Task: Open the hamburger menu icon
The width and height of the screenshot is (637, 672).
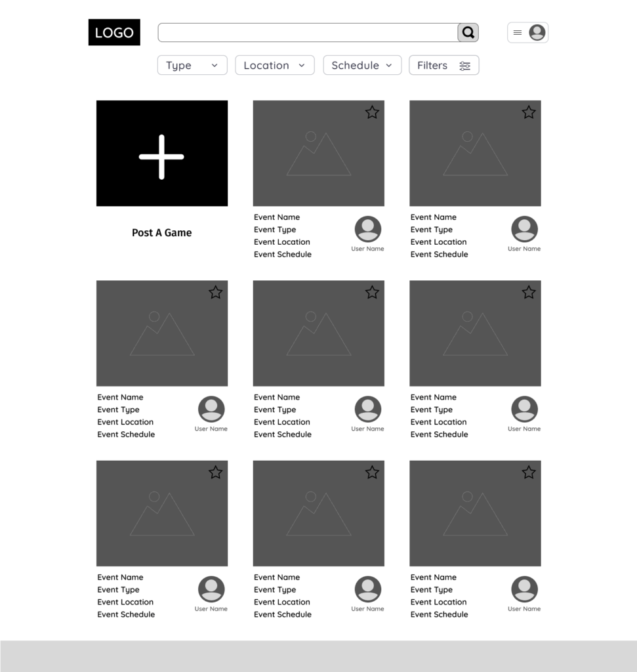Action: 518,33
